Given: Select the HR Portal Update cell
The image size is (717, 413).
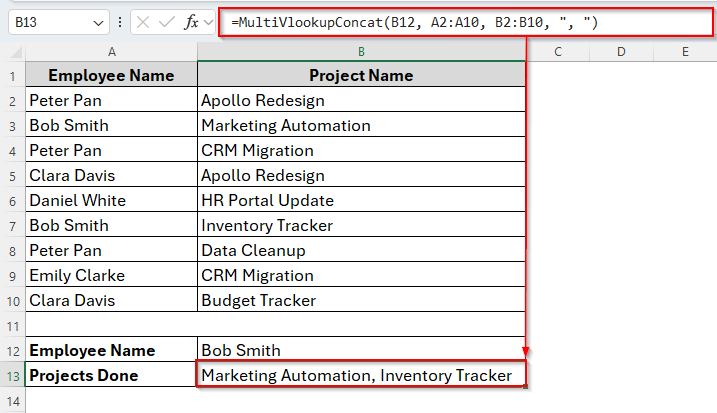Looking at the screenshot, I should pyautogui.click(x=361, y=201).
